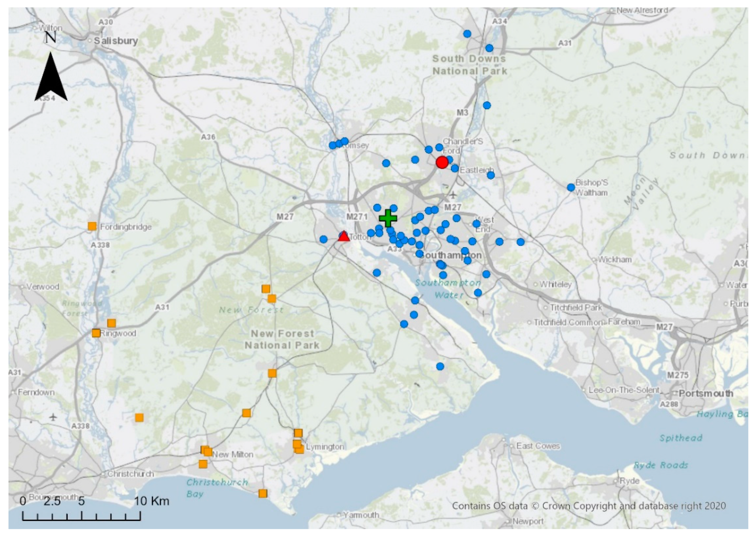
Task: Click the isolated southernmost blue dot marker
Action: pyautogui.click(x=440, y=366)
